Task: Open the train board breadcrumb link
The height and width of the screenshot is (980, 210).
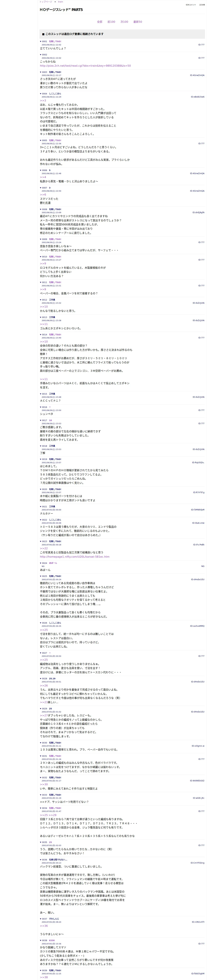Action: tap(61, 2)
